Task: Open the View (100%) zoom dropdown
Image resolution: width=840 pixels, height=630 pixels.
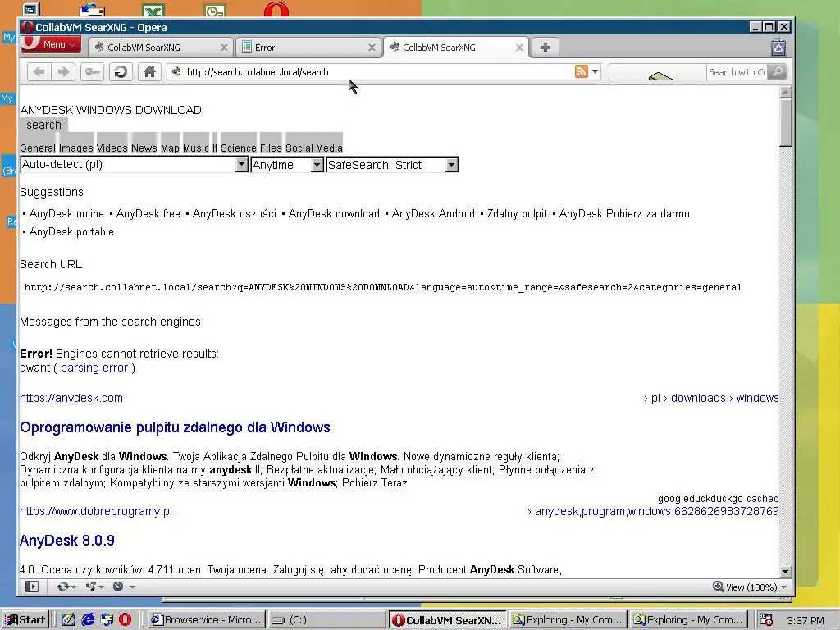Action: click(750, 587)
